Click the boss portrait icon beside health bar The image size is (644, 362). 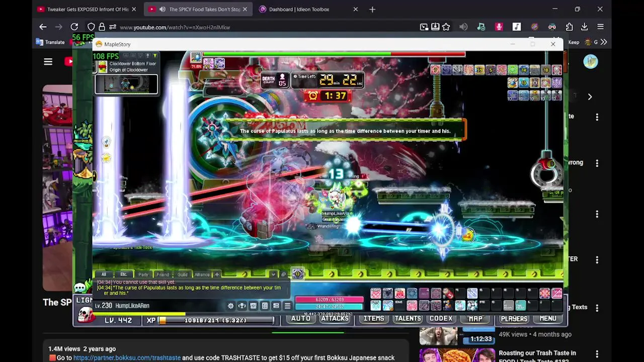point(196,57)
